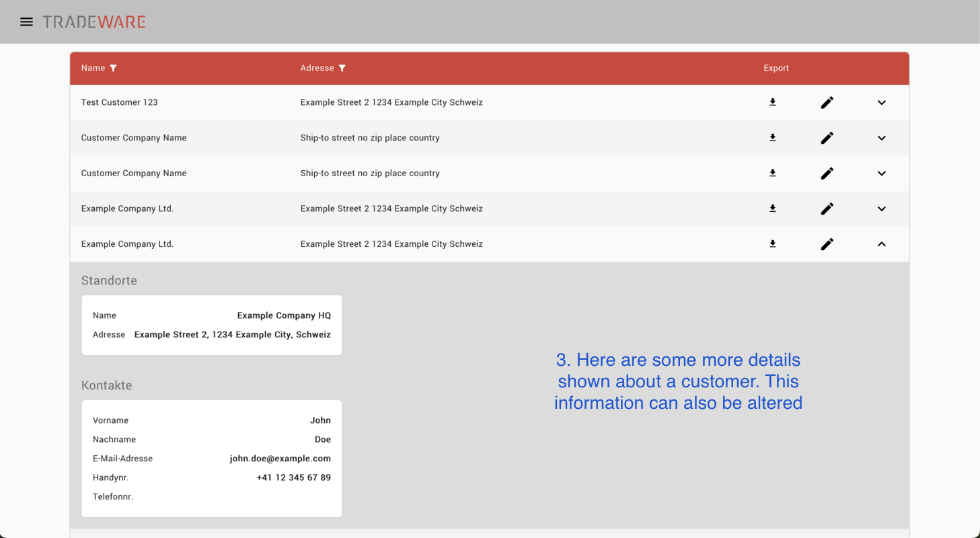Click the Handynr. label
This screenshot has height=538, width=980.
pyautogui.click(x=110, y=477)
